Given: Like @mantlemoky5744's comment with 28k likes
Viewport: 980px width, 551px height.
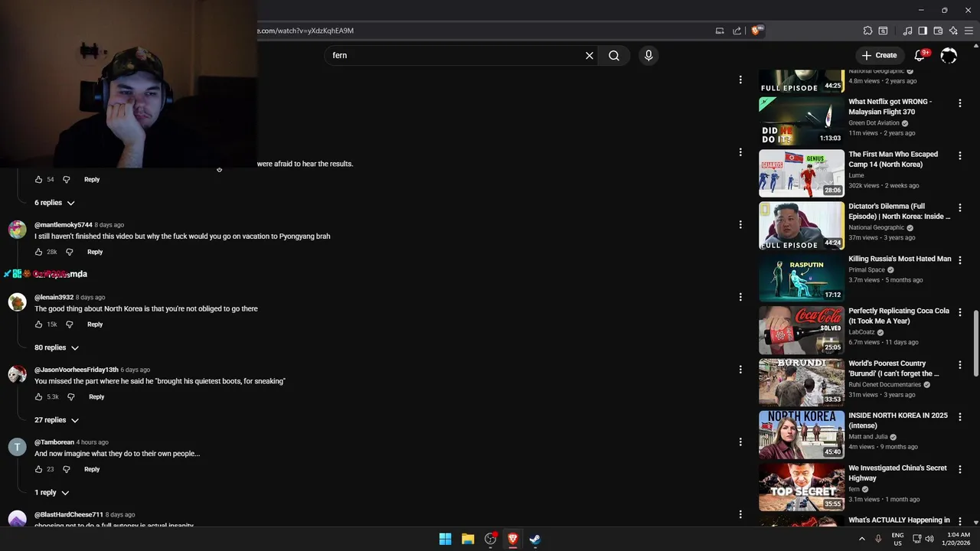Looking at the screenshot, I should (x=38, y=252).
